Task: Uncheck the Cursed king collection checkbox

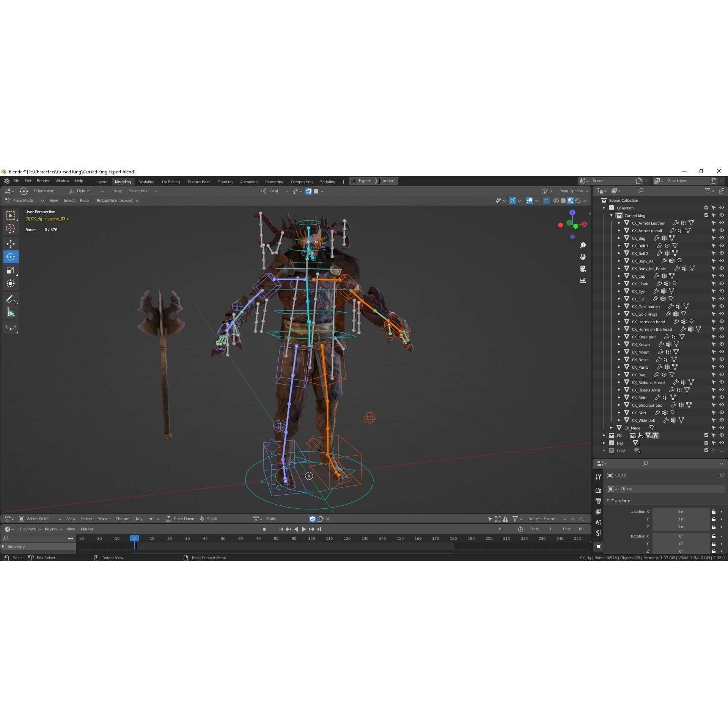Action: click(x=706, y=215)
